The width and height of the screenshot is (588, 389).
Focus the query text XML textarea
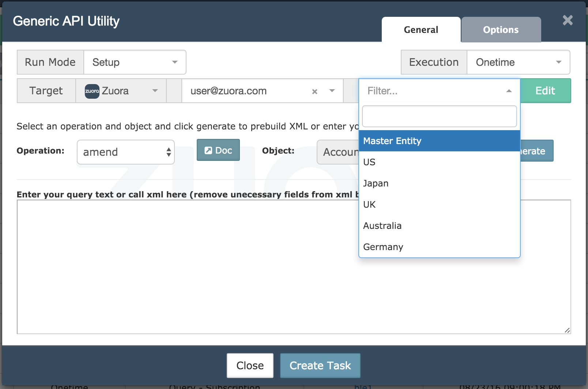[294, 267]
